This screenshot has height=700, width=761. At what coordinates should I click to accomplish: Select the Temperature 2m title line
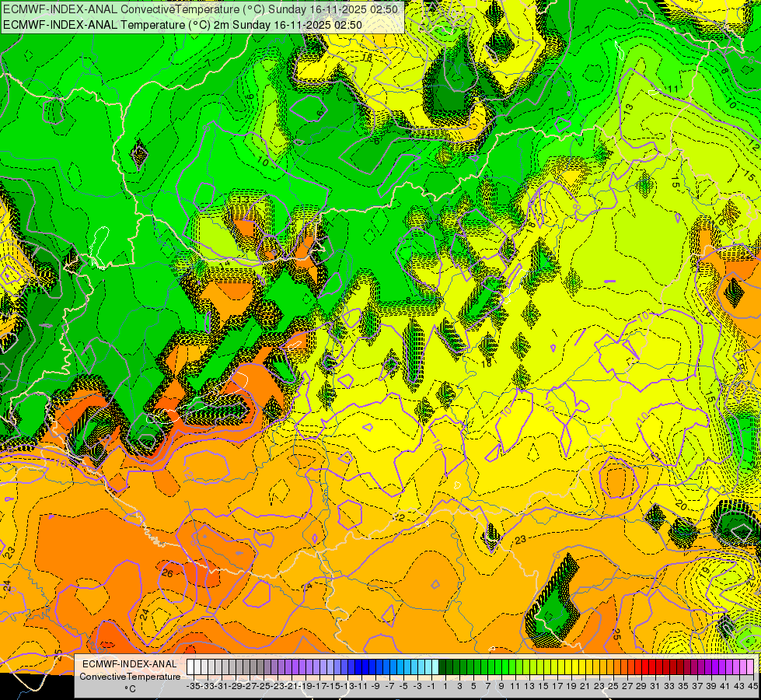[x=183, y=25]
